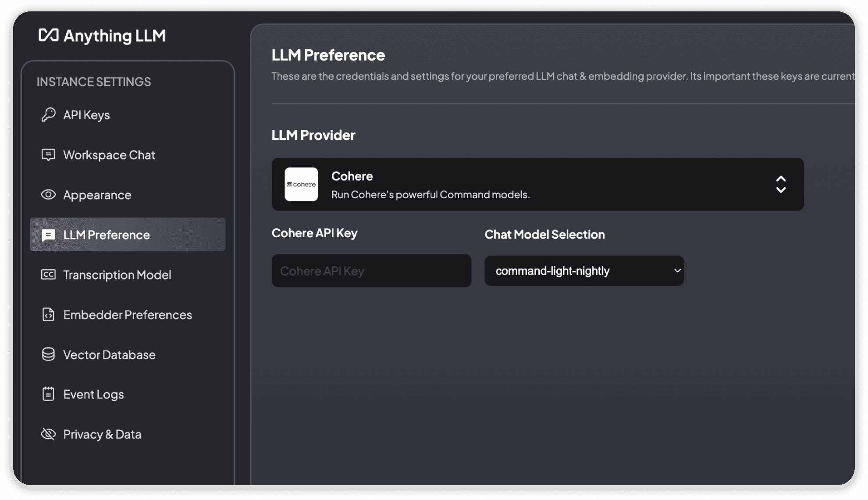Click the Transcription Model CC icon

point(48,275)
